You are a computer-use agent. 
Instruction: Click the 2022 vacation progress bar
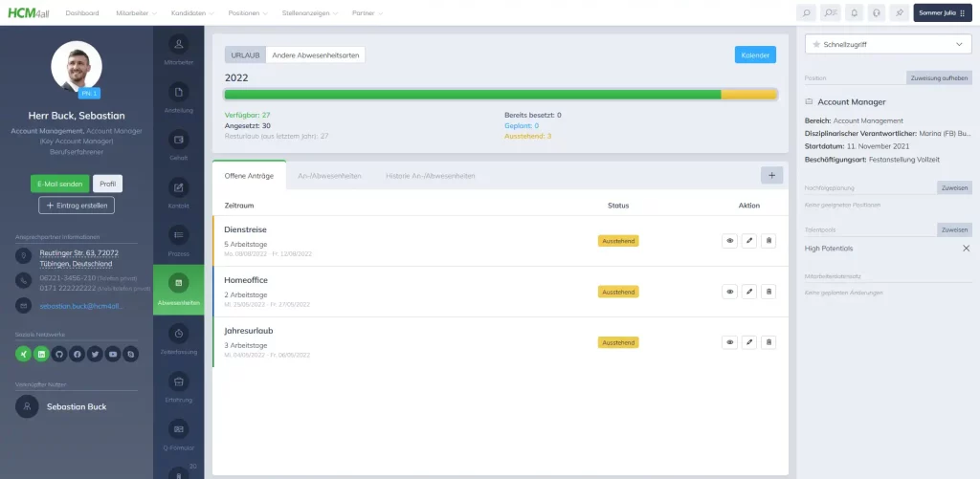[x=500, y=95]
